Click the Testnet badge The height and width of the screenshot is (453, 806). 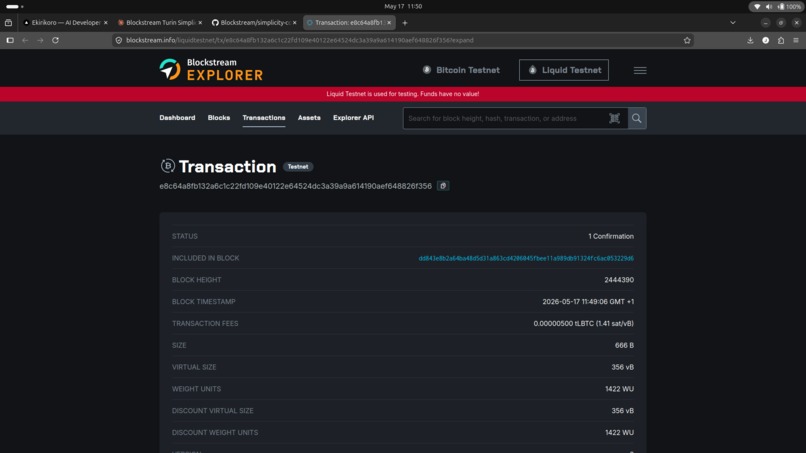[x=298, y=167]
